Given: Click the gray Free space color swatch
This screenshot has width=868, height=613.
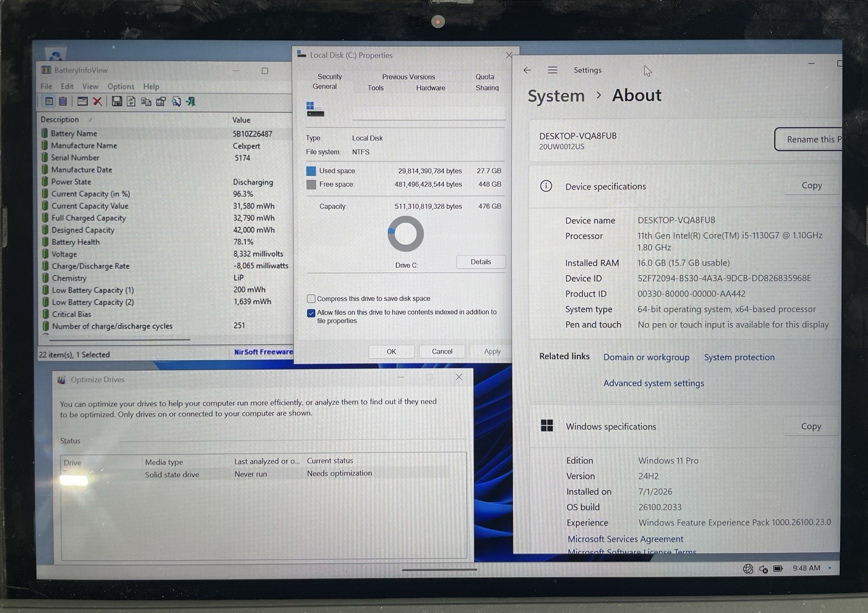Looking at the screenshot, I should pos(311,184).
